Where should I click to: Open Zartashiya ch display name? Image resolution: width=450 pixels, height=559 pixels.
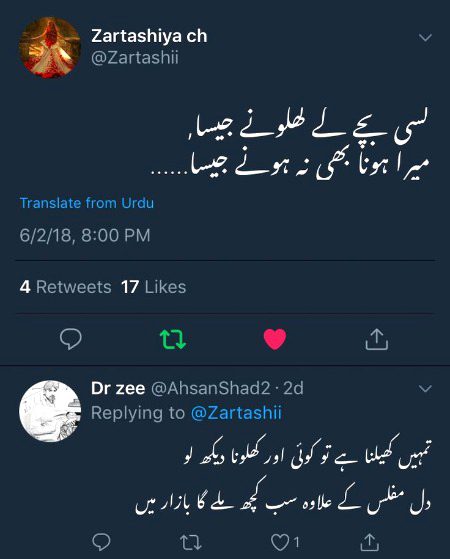pos(149,36)
